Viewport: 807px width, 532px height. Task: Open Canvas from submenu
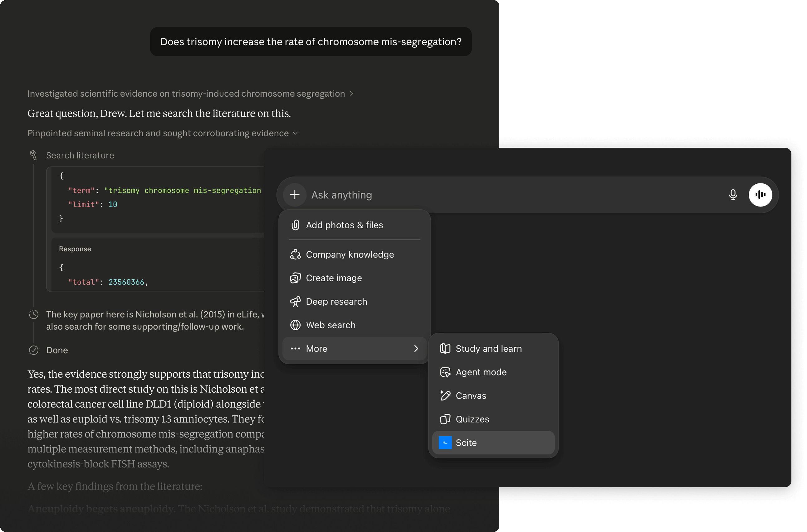click(471, 396)
